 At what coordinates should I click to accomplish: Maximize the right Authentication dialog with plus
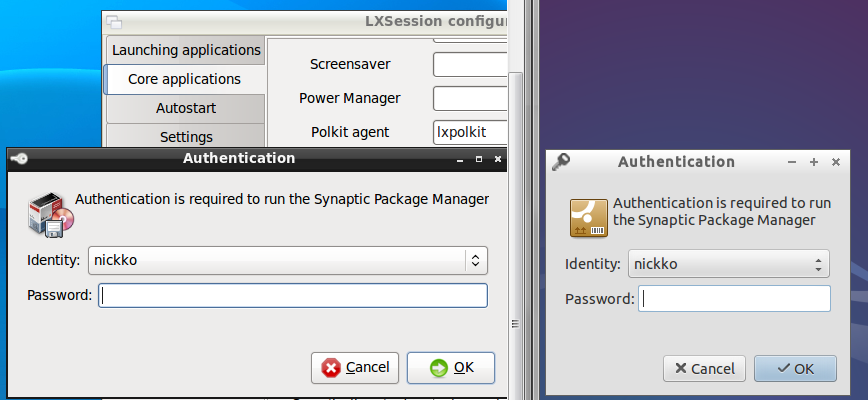(814, 162)
